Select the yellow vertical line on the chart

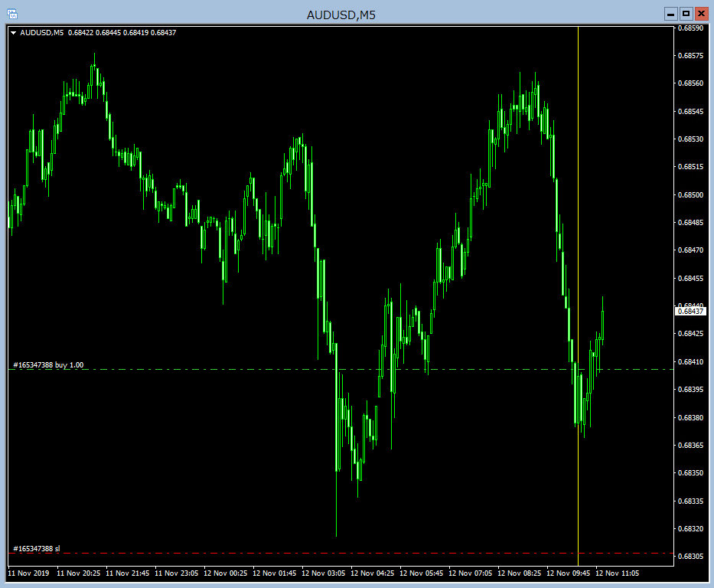[x=578, y=296]
